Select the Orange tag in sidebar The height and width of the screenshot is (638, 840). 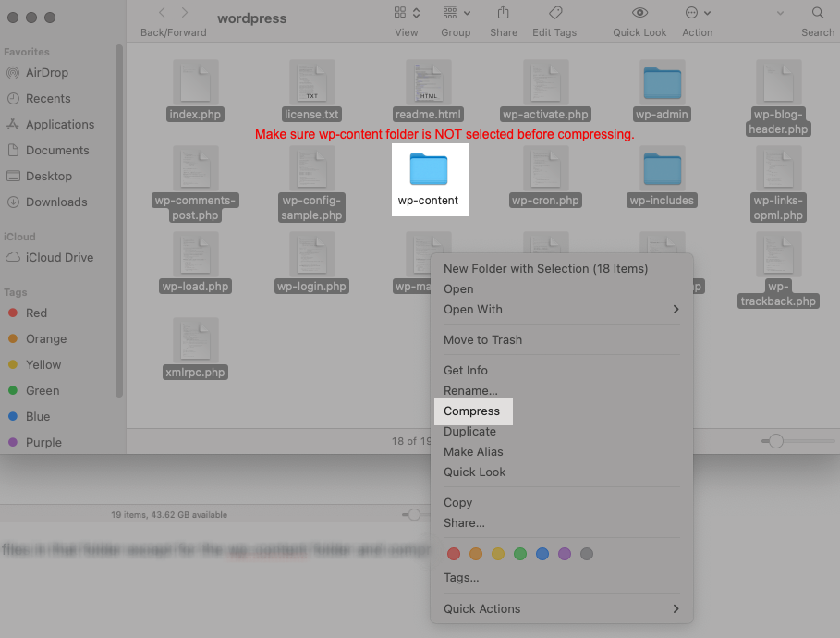[46, 338]
